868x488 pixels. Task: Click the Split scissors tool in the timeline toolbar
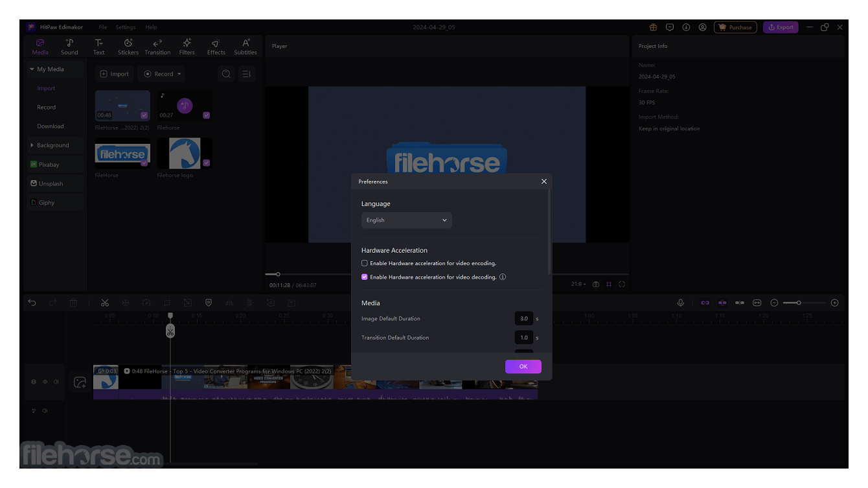[x=105, y=303]
